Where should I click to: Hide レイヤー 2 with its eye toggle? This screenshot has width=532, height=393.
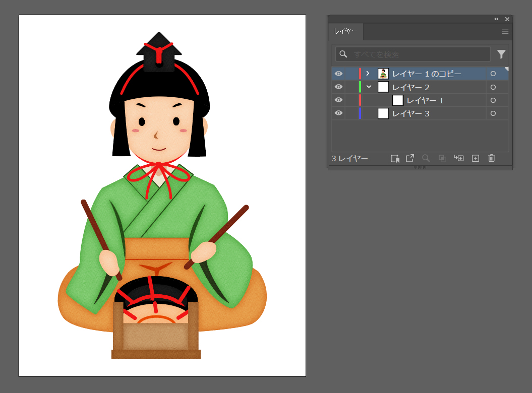click(x=338, y=87)
